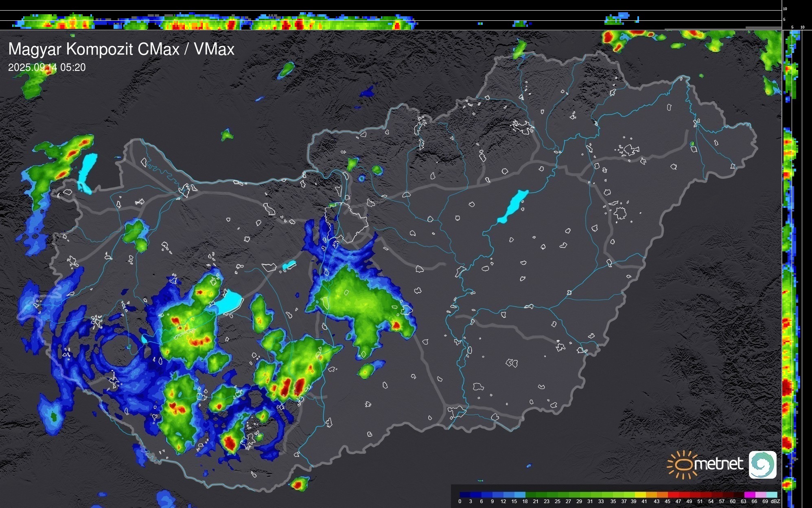Click the teal swirl logo icon
This screenshot has width=812, height=508.
[x=762, y=464]
